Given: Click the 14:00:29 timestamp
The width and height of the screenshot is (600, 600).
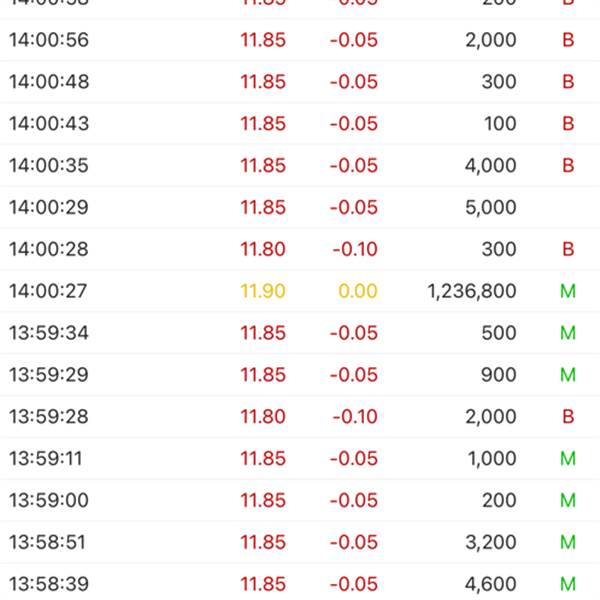Looking at the screenshot, I should click(x=49, y=207).
